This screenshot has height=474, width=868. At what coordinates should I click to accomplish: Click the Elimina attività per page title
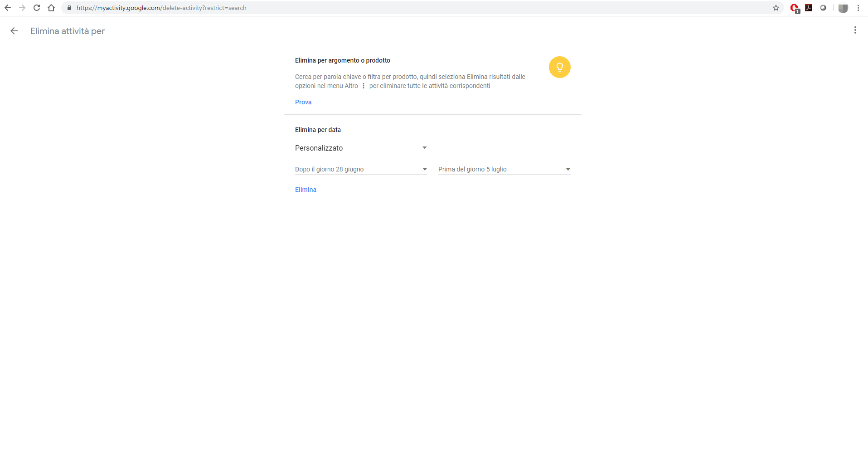tap(68, 31)
